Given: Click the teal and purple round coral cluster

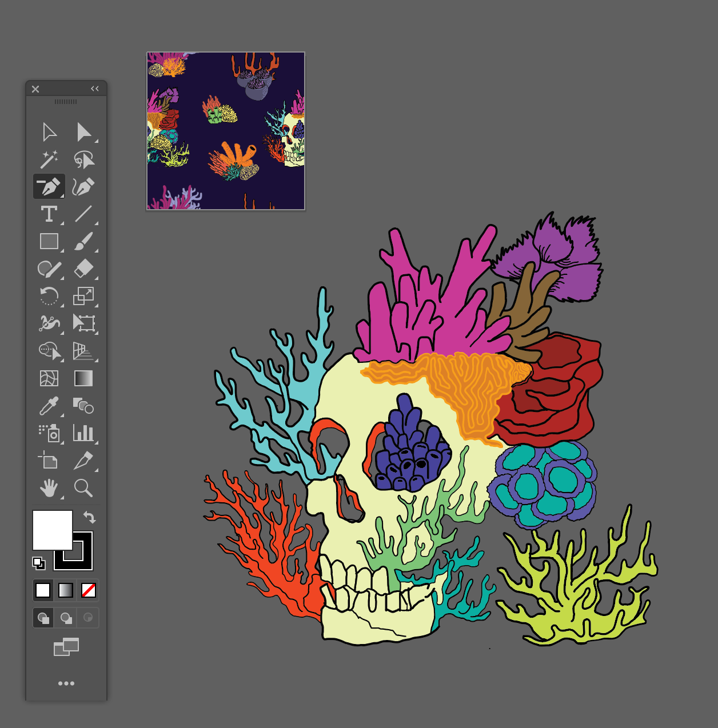Looking at the screenshot, I should tap(542, 485).
